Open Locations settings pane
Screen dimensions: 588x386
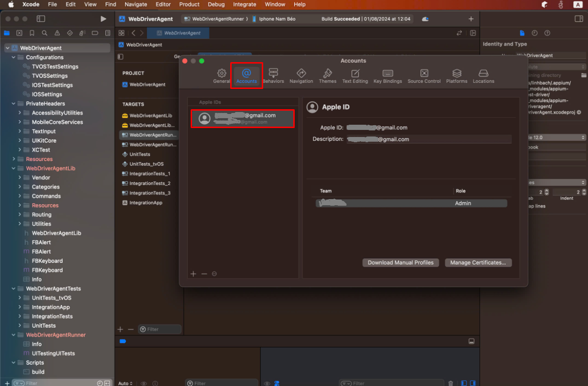coord(483,75)
